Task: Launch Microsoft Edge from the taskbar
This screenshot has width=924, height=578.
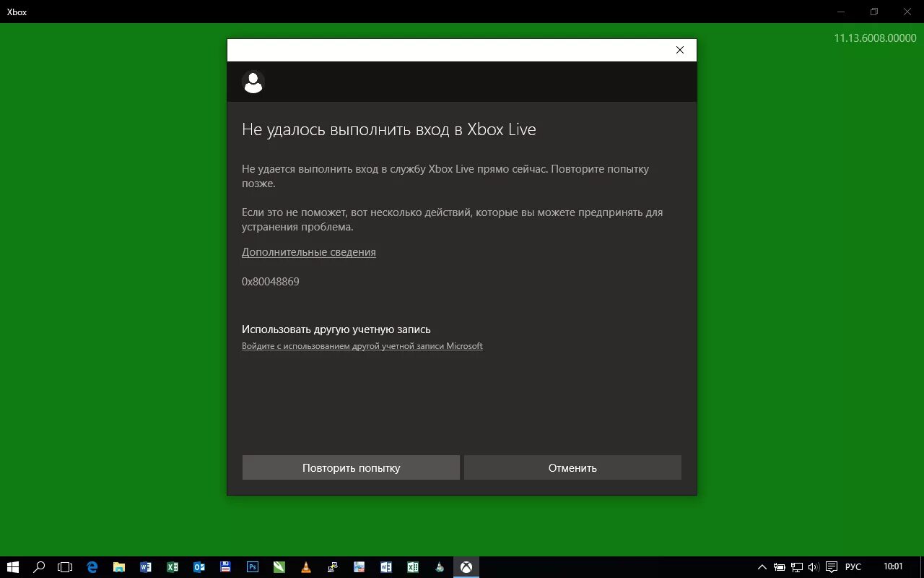Action: pos(92,567)
